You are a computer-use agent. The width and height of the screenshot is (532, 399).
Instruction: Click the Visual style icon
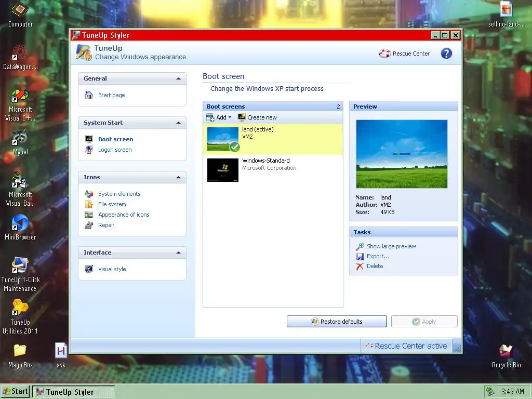point(89,269)
